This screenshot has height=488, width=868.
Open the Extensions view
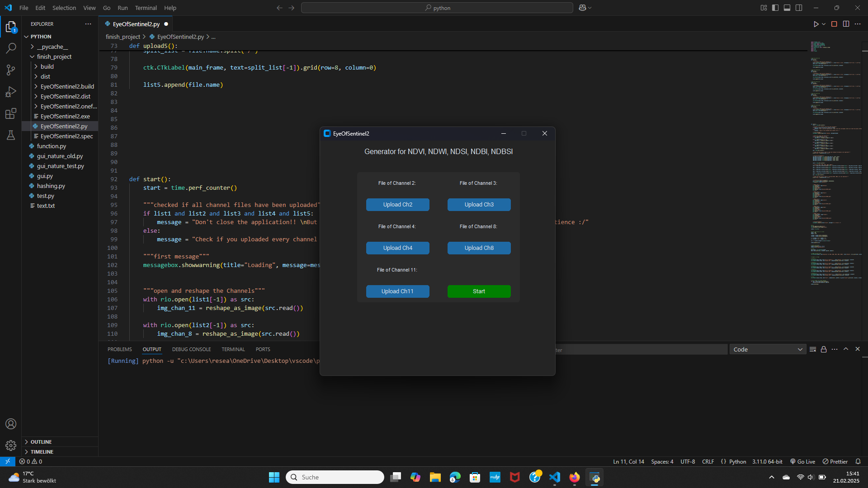click(x=11, y=113)
